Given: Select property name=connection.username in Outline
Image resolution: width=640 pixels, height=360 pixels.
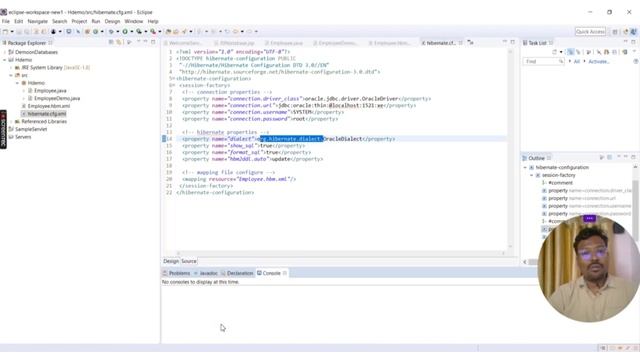Looking at the screenshot, I should click(586, 206).
